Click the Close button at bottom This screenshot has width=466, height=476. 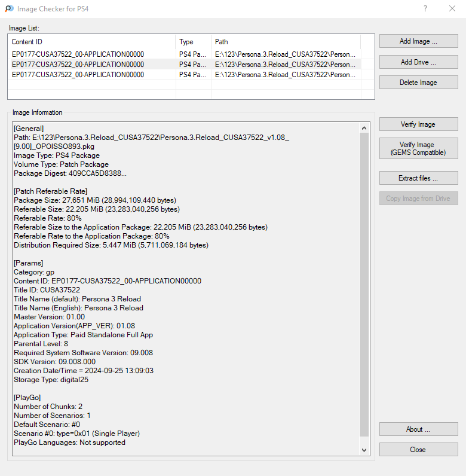tap(418, 449)
